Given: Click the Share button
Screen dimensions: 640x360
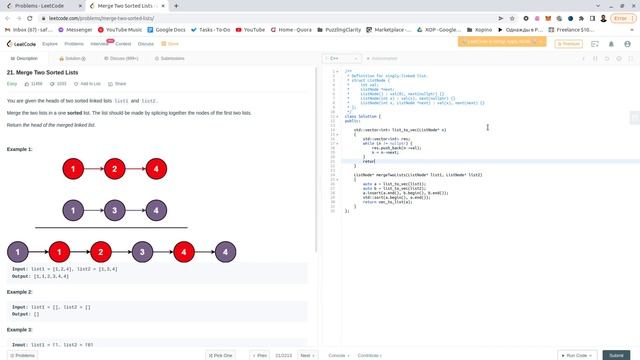Looking at the screenshot, I should point(117,84).
